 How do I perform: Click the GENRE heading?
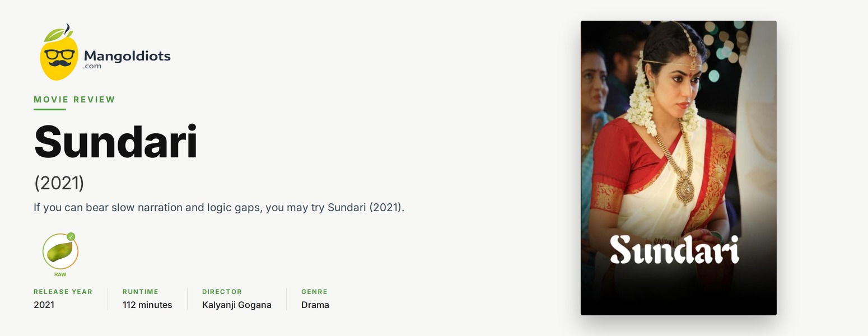click(x=314, y=292)
